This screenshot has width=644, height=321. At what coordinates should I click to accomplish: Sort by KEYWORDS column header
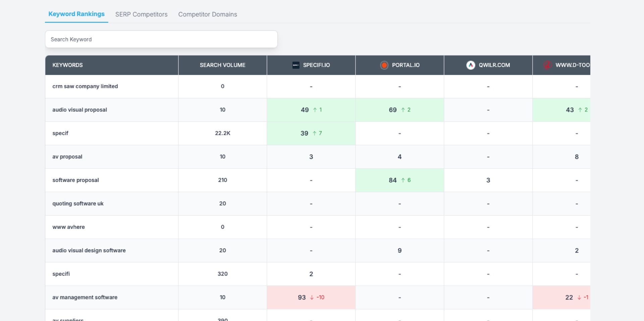(x=67, y=65)
